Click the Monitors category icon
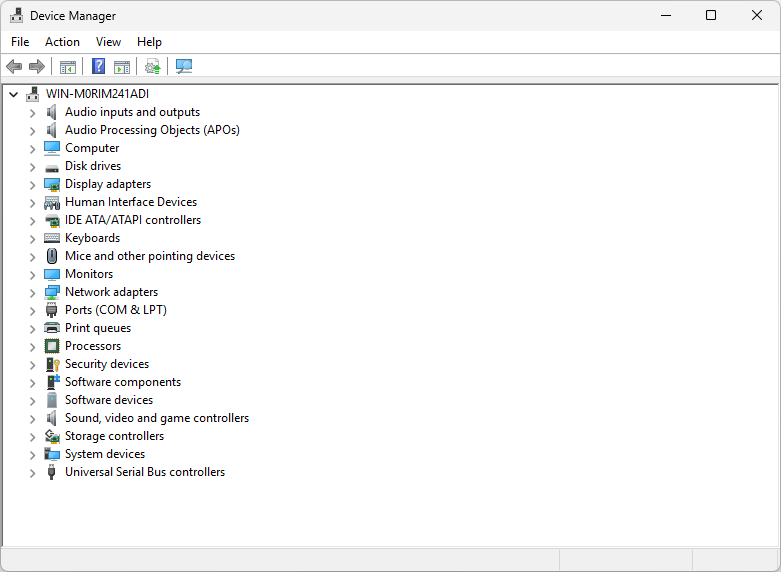 52,275
